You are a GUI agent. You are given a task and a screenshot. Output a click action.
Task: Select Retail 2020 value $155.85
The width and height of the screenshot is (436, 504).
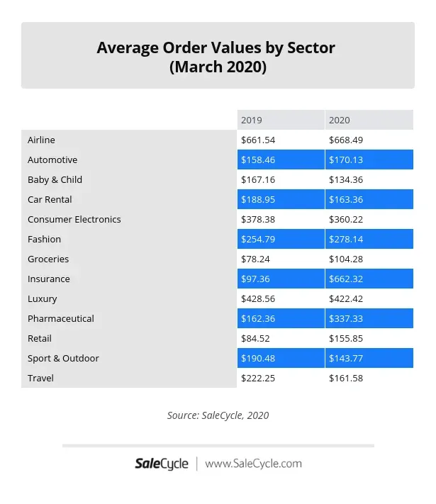[346, 338]
